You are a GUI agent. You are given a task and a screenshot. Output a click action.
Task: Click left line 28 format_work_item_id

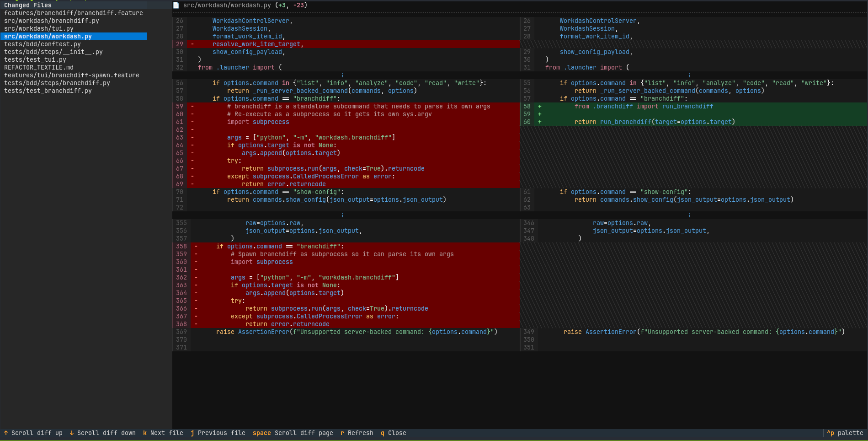tap(346, 37)
